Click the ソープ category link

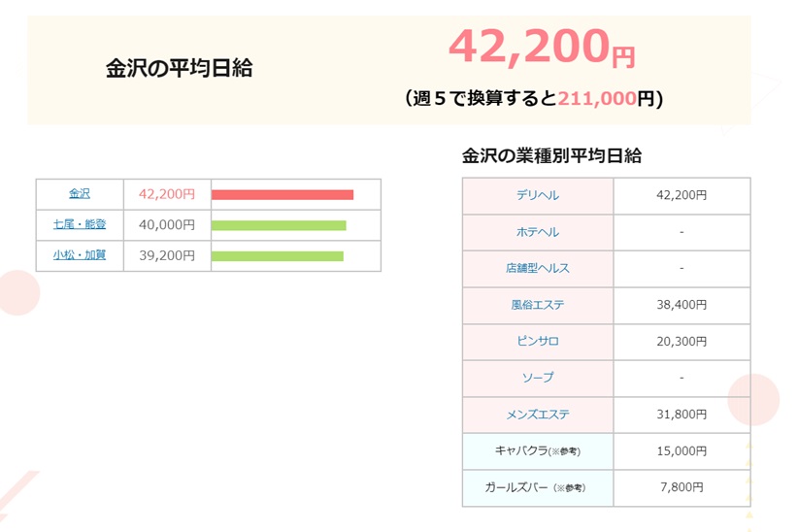[538, 378]
